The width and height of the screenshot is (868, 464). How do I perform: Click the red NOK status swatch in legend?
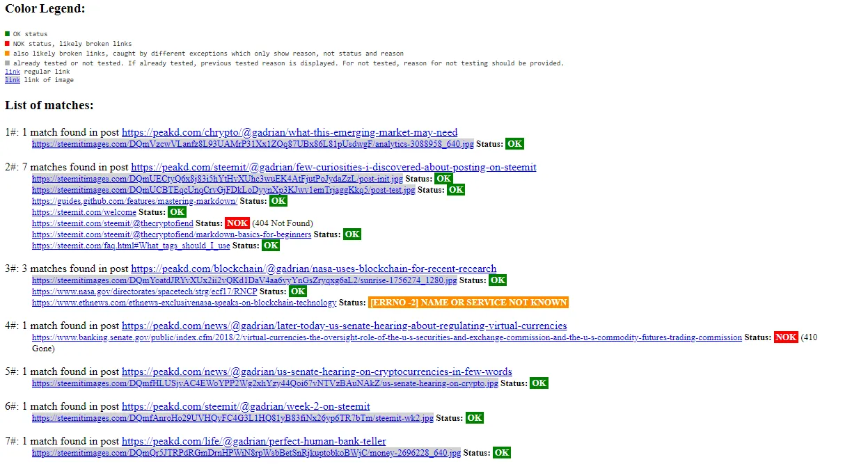coord(8,43)
